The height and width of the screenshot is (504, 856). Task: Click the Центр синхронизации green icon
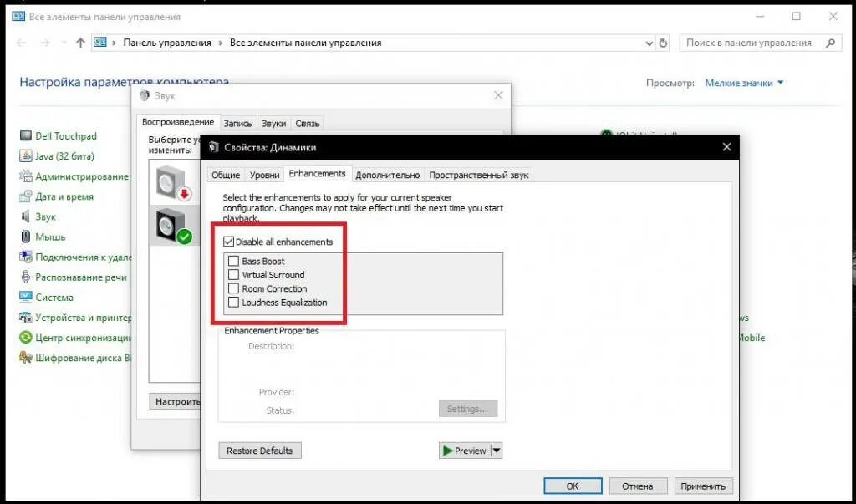click(26, 338)
